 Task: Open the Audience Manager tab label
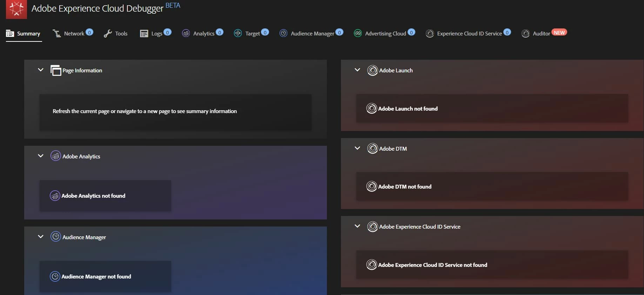point(313,34)
